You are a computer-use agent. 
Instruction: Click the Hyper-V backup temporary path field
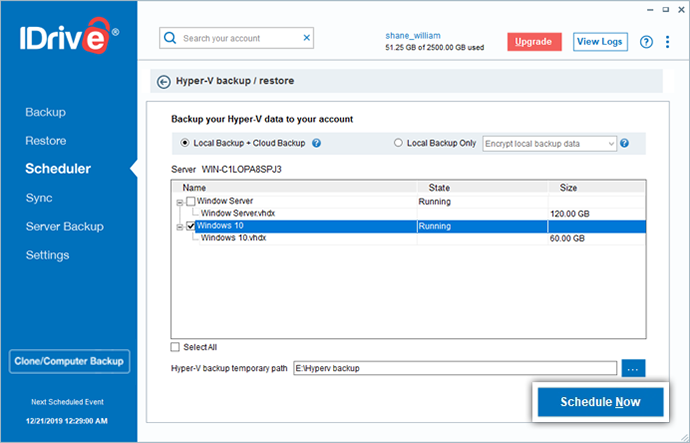(455, 368)
